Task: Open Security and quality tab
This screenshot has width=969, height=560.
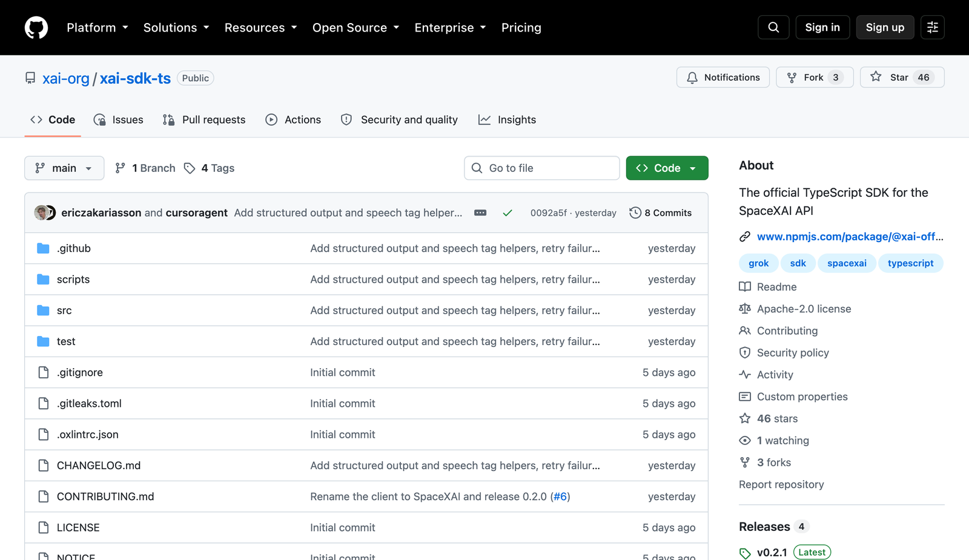Action: coord(400,120)
